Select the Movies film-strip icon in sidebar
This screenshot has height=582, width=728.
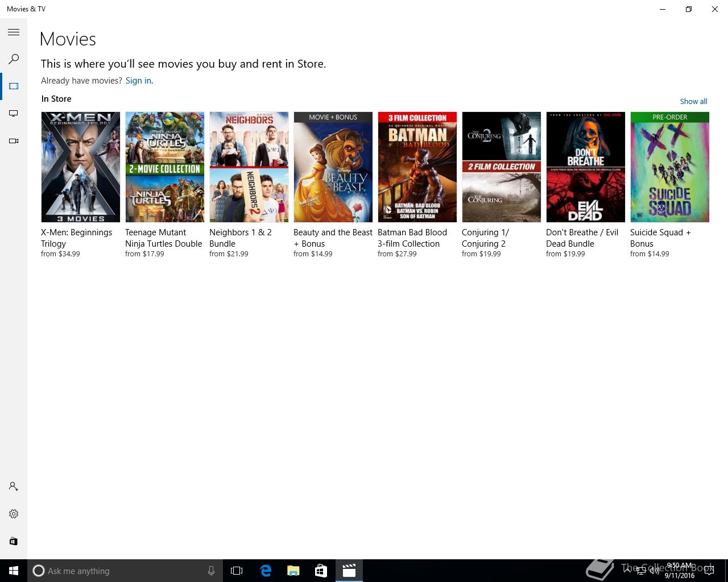[14, 86]
